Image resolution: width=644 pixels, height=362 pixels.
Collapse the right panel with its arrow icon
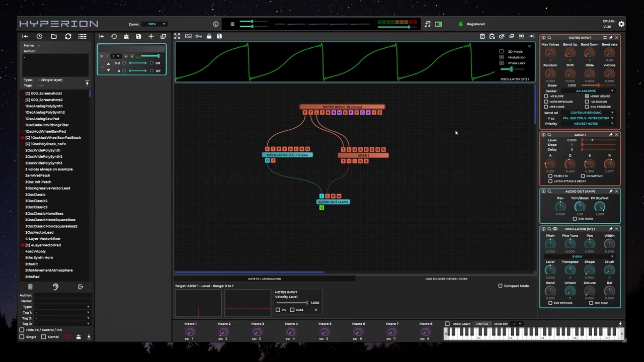pyautogui.click(x=531, y=36)
